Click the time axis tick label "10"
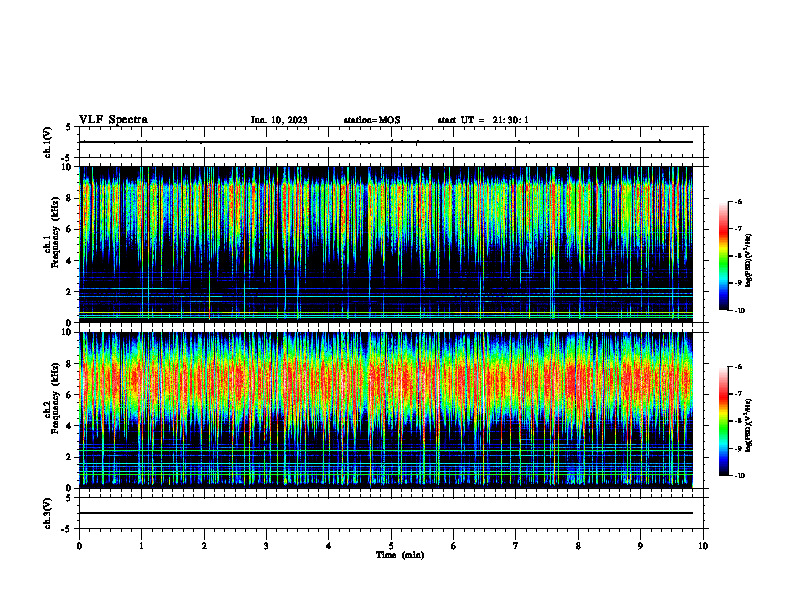Screen dimensions: 792x612 coord(703,546)
